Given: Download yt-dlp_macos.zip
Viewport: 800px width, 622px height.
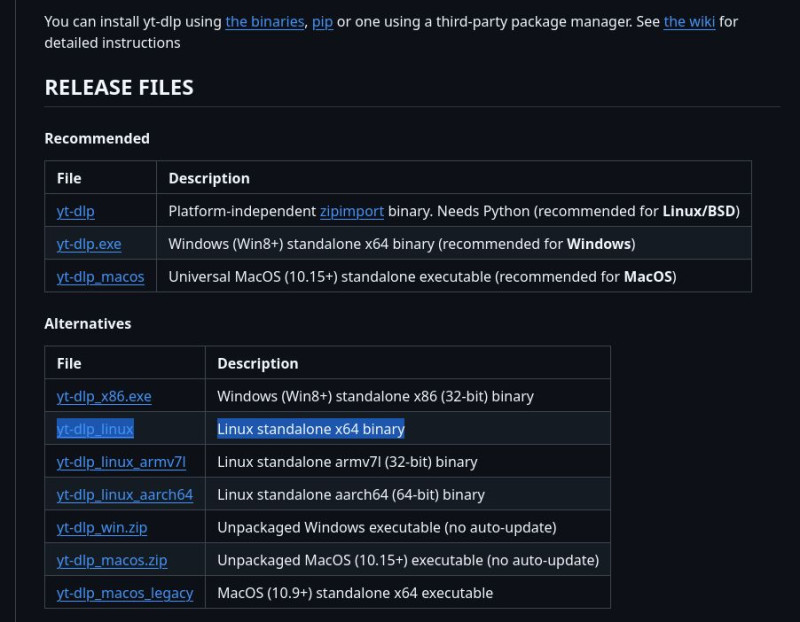Looking at the screenshot, I should click(112, 560).
